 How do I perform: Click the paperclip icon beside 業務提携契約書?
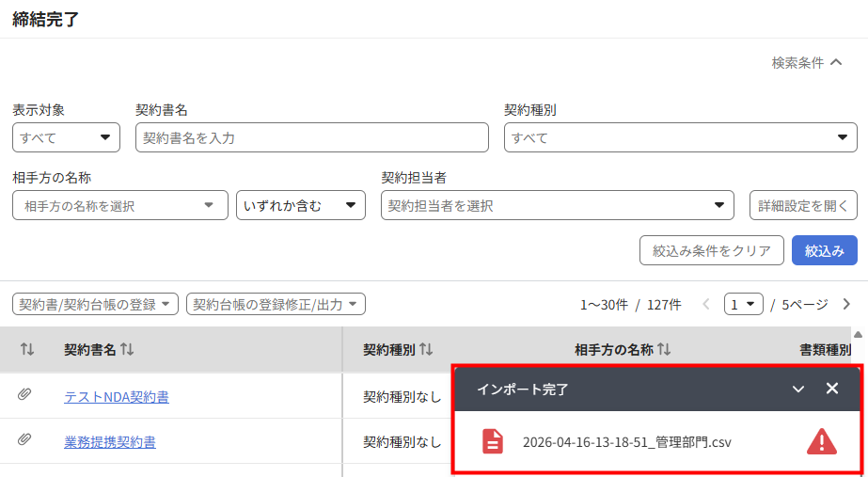click(24, 439)
